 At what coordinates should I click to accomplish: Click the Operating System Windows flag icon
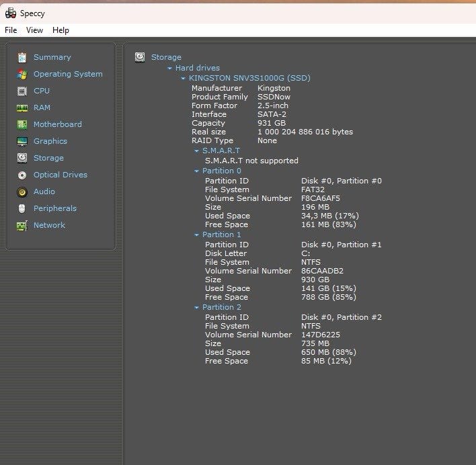tap(22, 75)
